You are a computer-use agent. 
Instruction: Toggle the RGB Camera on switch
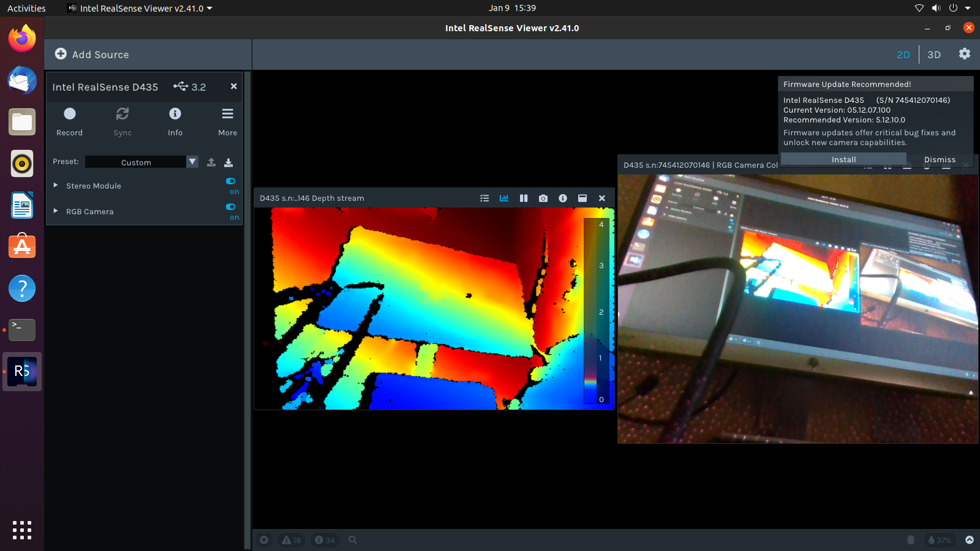point(231,207)
